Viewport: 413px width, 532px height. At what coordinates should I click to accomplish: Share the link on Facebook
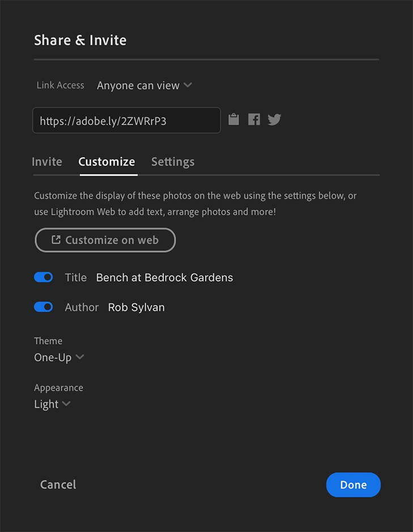(x=254, y=120)
